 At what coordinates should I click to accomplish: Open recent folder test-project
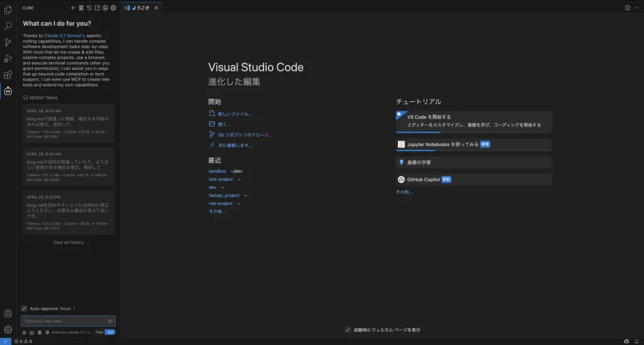coord(221,179)
